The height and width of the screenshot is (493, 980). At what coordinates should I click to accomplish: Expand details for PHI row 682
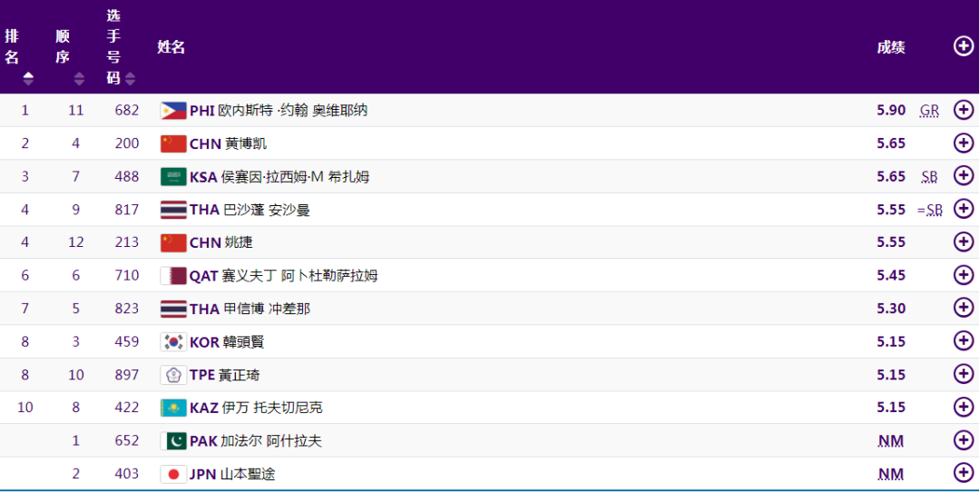[963, 110]
